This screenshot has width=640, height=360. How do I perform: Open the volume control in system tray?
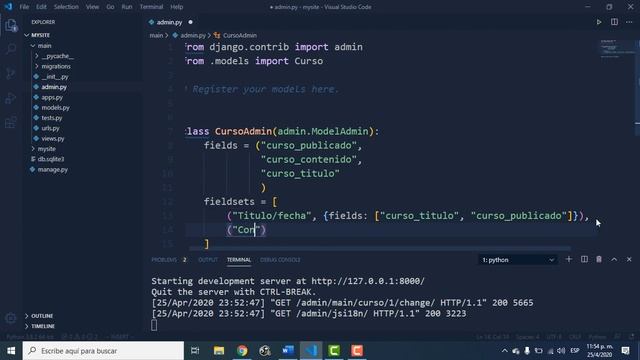(561, 351)
